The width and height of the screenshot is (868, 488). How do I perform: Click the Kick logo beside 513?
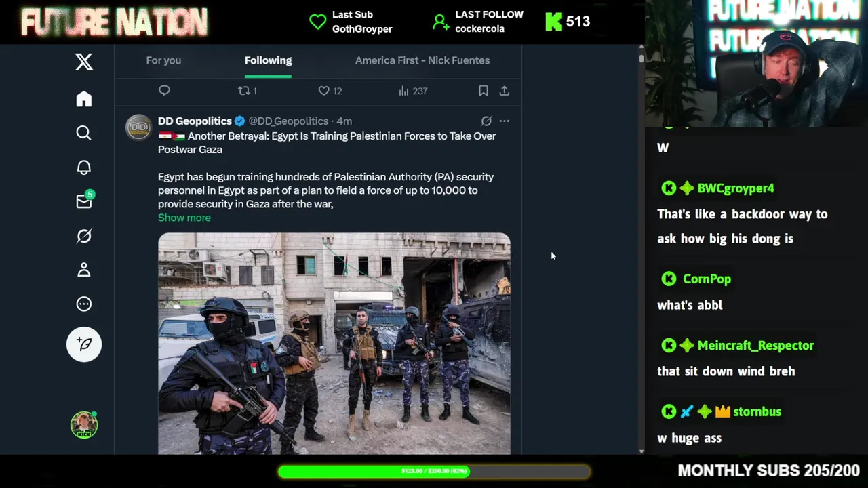pyautogui.click(x=554, y=22)
